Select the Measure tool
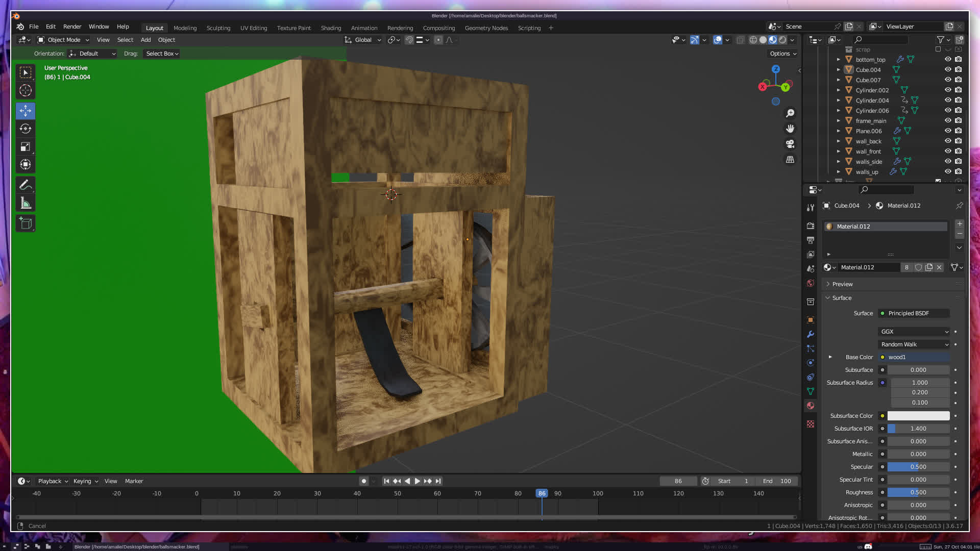 click(x=26, y=204)
